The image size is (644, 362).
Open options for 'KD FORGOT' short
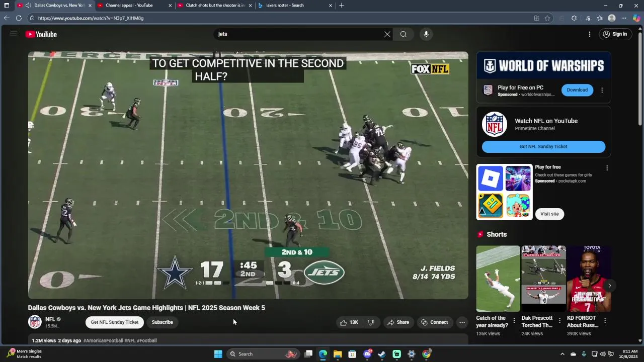(605, 321)
